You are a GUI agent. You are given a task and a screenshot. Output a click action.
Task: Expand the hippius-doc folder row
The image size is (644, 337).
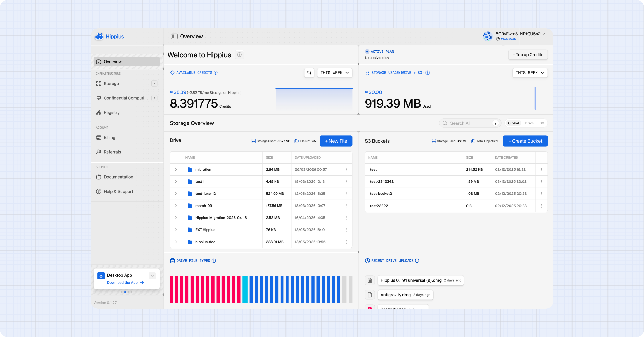tap(176, 242)
